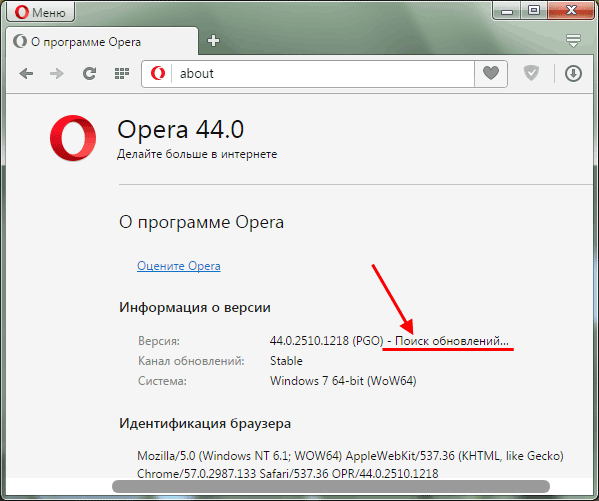Close the Opera window
The image size is (599, 501).
pyautogui.click(x=571, y=10)
